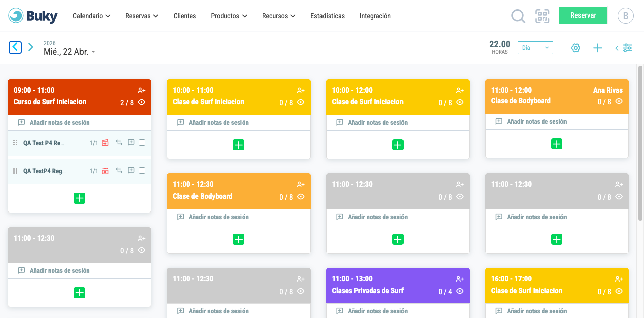Toggle eye icon on 09:00 - 11:00 Curso de Surf
This screenshot has height=318, width=644.
142,102
